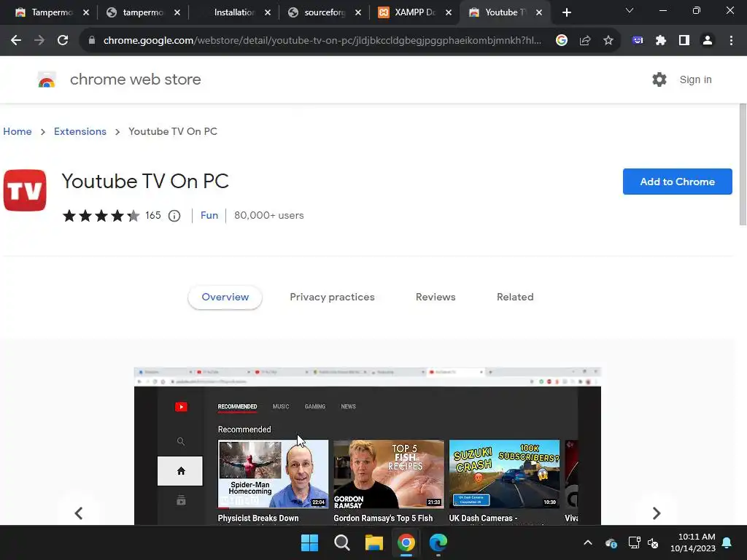Click the 165 ratings count

[153, 215]
